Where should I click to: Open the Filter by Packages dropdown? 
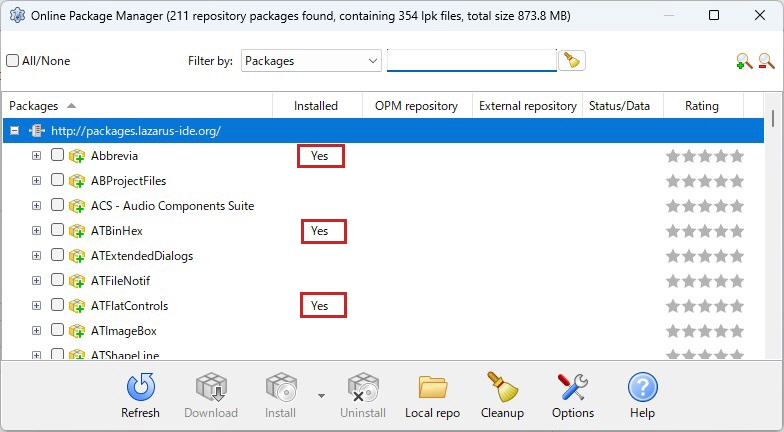click(x=311, y=61)
